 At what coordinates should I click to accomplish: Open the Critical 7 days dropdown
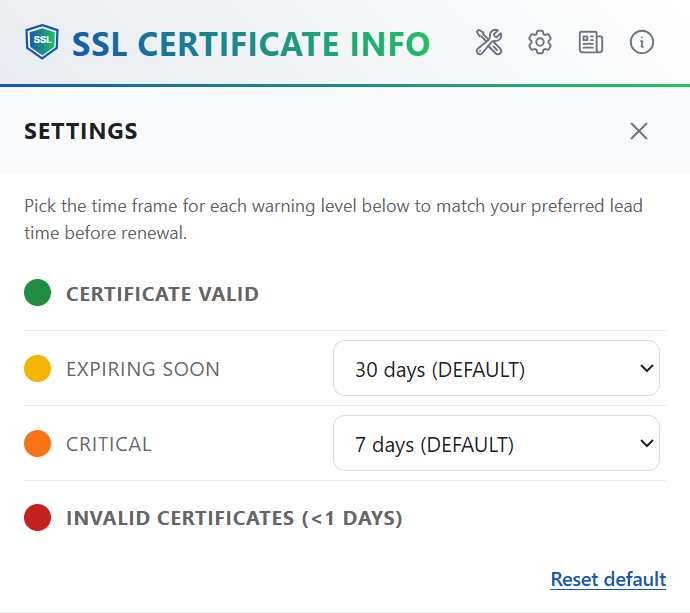point(496,443)
